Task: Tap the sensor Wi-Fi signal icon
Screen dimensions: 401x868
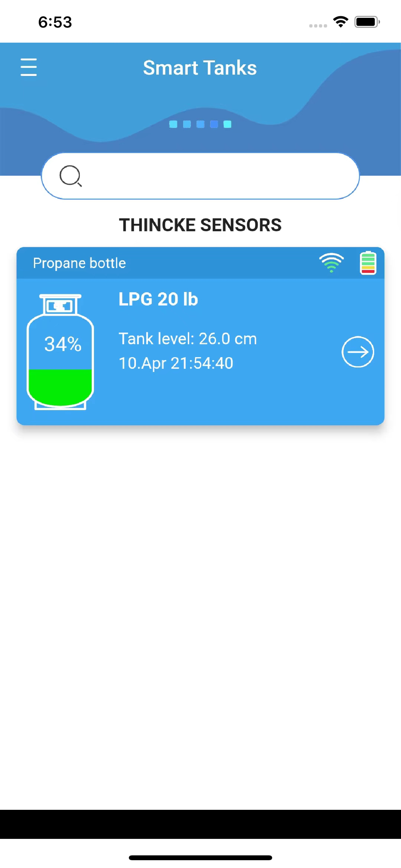Action: pos(332,263)
